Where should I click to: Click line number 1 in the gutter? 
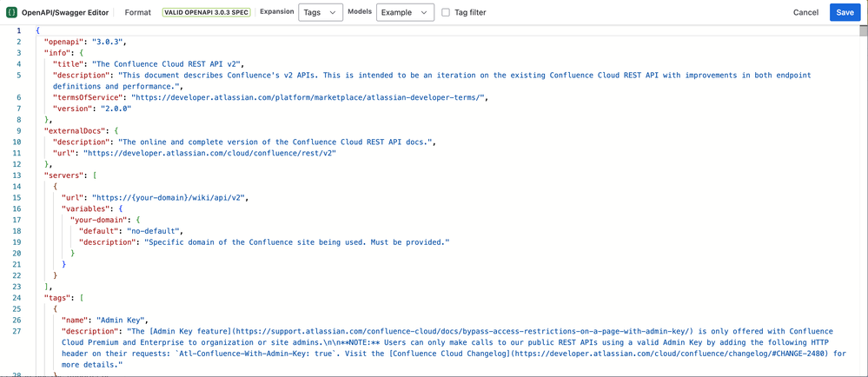tap(19, 30)
